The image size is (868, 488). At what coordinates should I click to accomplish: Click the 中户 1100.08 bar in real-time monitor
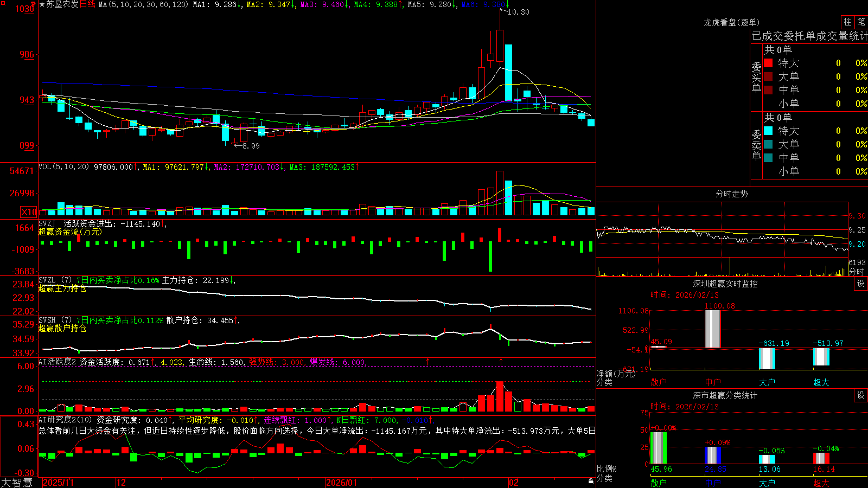tap(712, 329)
